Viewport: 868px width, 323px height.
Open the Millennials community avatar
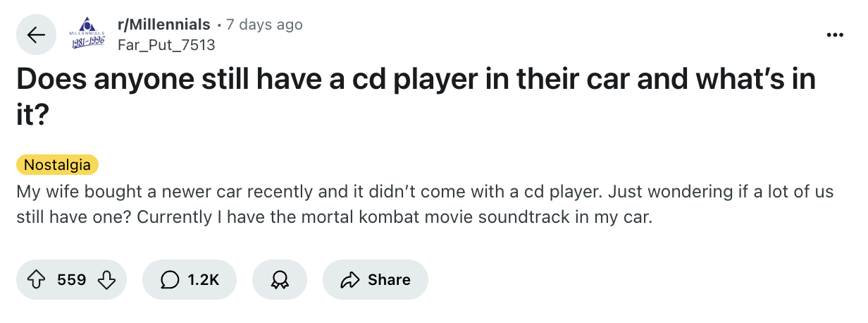coord(87,35)
